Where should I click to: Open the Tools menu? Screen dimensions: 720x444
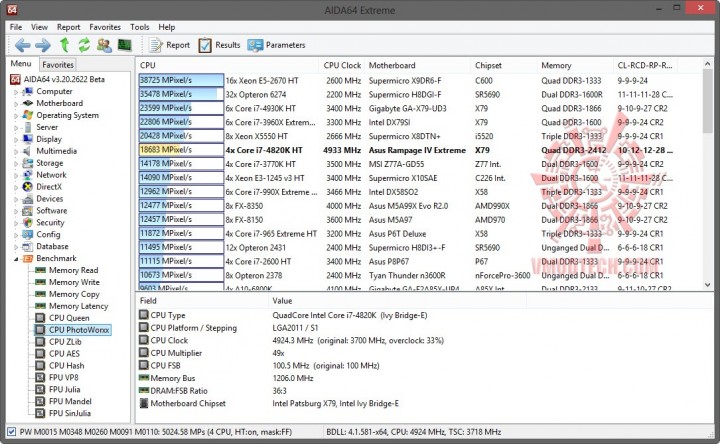(x=139, y=27)
